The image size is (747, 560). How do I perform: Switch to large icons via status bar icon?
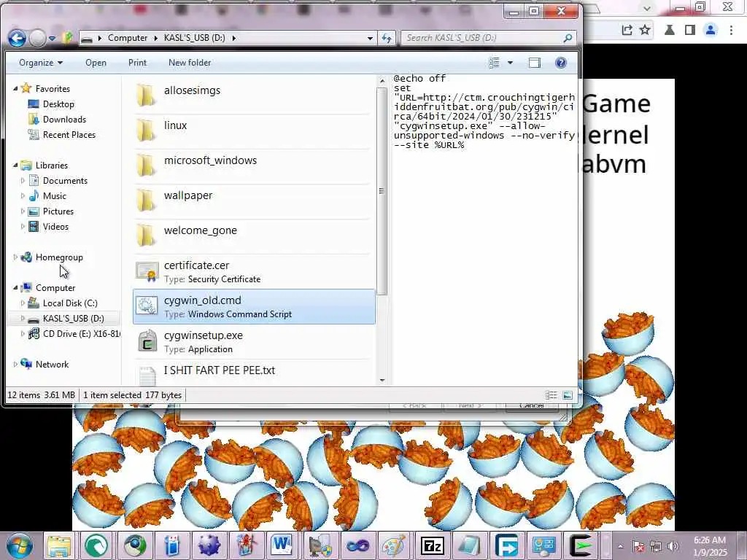click(568, 395)
